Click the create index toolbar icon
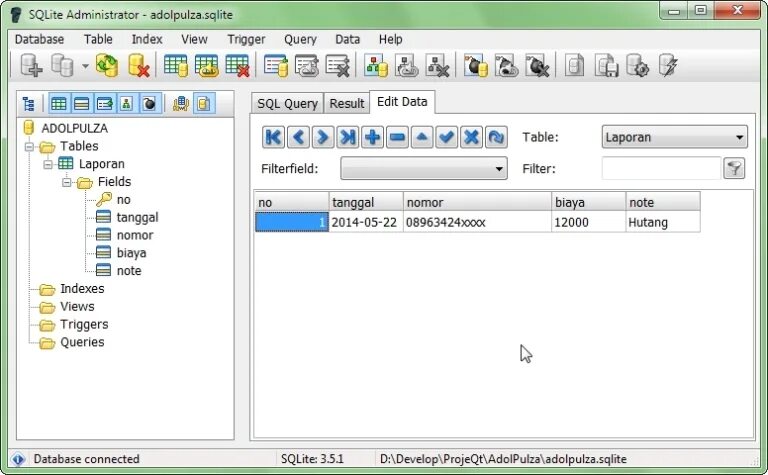Screen dimensions: 768x475 275,65
